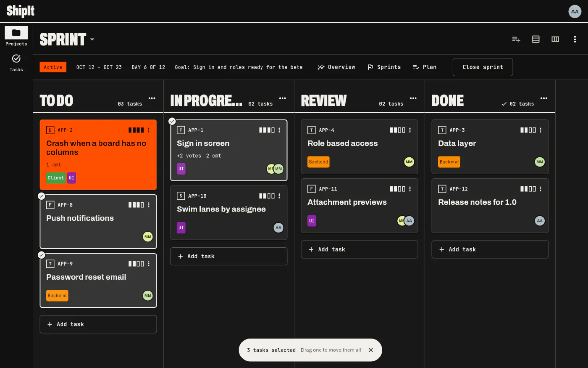
Task: Open the Plan tab
Action: coord(425,67)
